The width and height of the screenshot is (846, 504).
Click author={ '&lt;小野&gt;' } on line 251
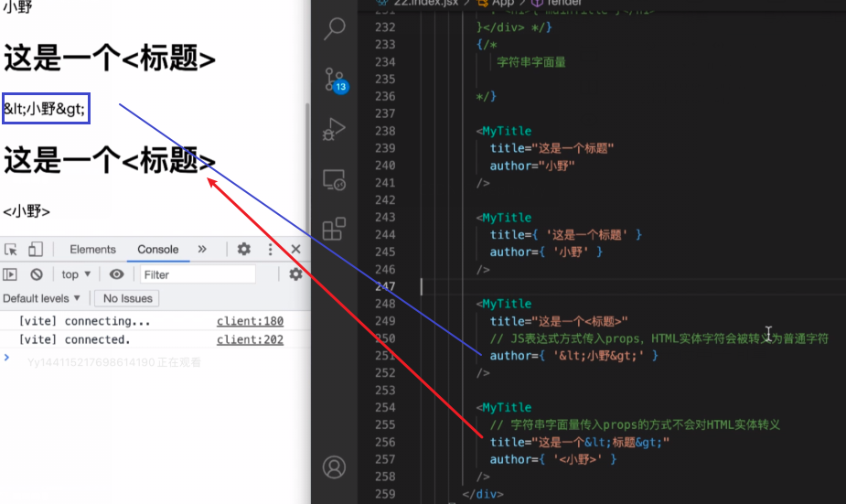pos(574,356)
